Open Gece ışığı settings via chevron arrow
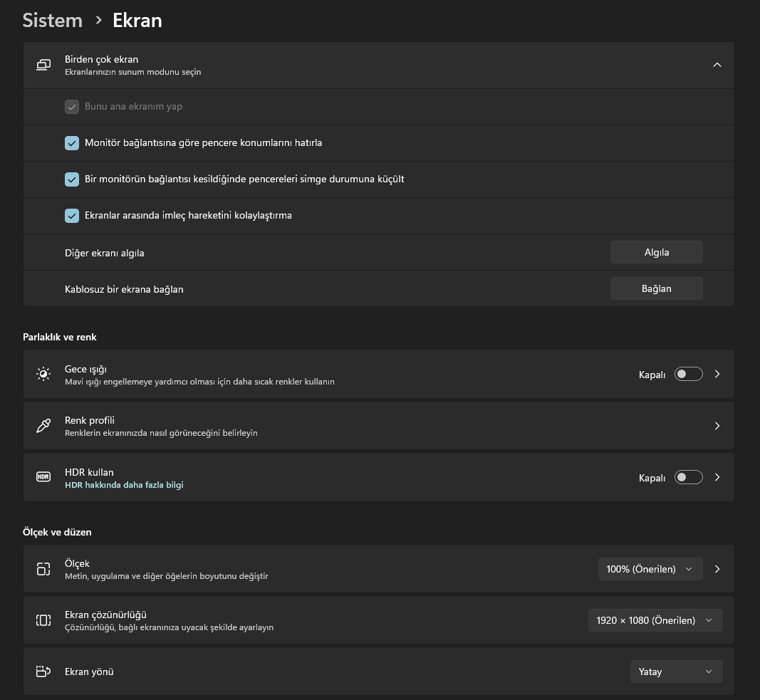 pyautogui.click(x=717, y=374)
